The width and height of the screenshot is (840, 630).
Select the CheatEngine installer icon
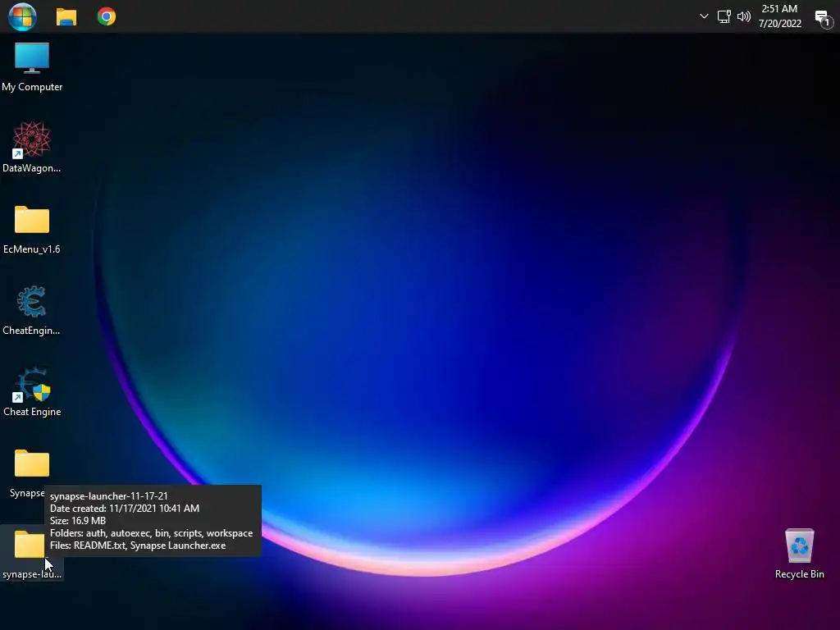coord(32,302)
